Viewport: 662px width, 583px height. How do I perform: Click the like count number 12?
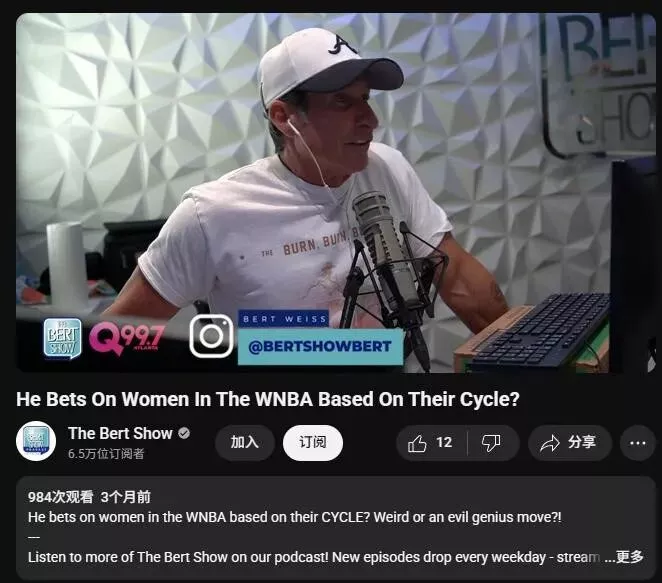[x=444, y=442]
